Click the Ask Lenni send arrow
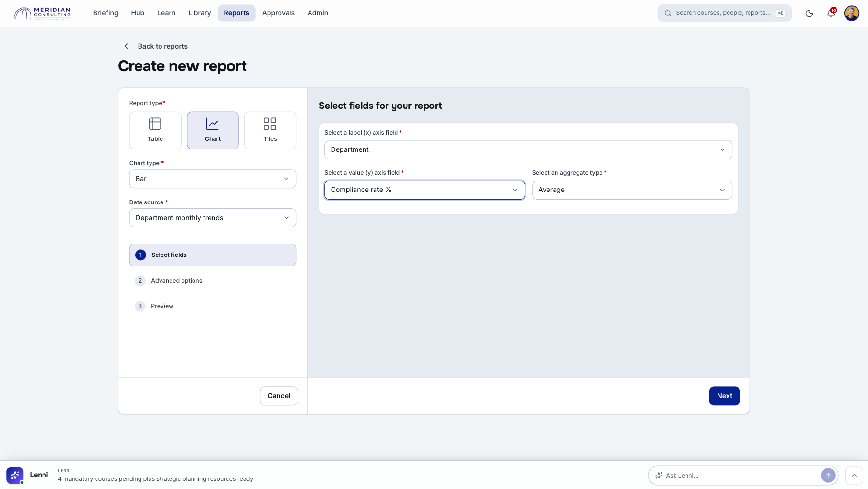868x489 pixels. 828,475
